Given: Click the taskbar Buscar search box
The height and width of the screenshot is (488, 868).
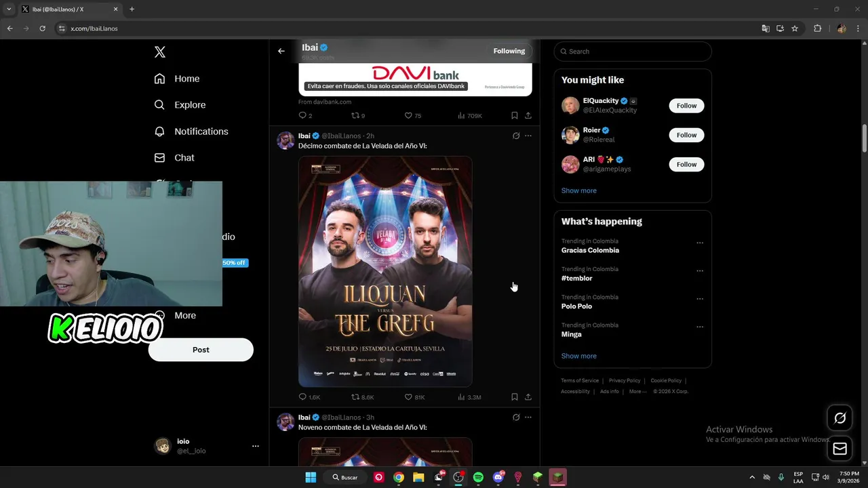Looking at the screenshot, I should coord(346,477).
